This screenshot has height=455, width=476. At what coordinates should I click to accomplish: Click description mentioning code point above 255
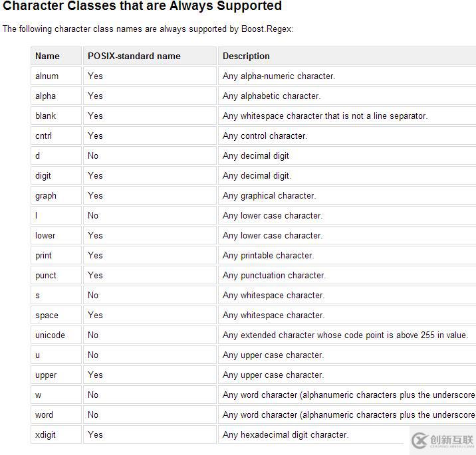coord(345,335)
